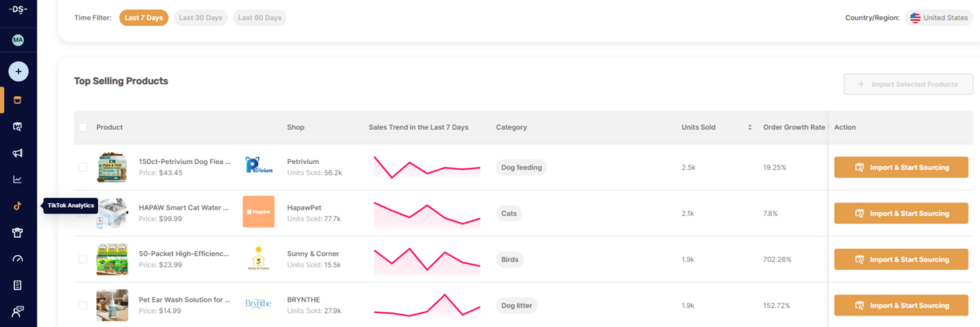Image resolution: width=980 pixels, height=327 pixels.
Task: Open the United States country/region dropdown
Action: [x=939, y=18]
